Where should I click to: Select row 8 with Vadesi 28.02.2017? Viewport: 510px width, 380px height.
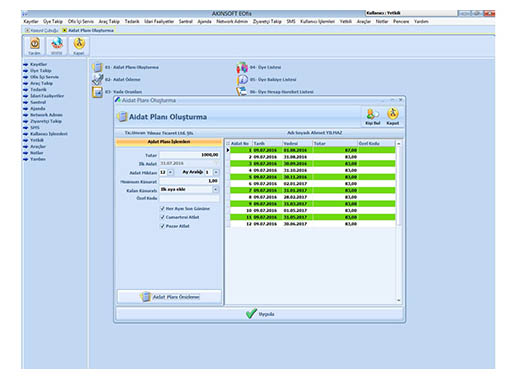tap(313, 197)
